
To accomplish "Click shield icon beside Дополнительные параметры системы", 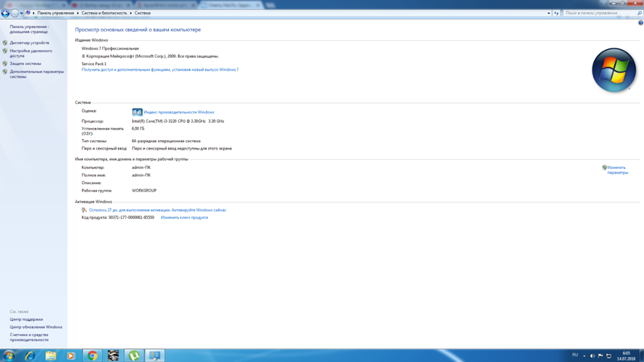I will coord(5,72).
